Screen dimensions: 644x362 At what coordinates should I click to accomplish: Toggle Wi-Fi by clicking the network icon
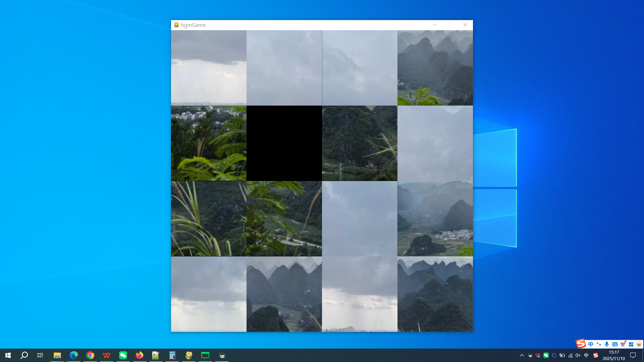click(571, 355)
